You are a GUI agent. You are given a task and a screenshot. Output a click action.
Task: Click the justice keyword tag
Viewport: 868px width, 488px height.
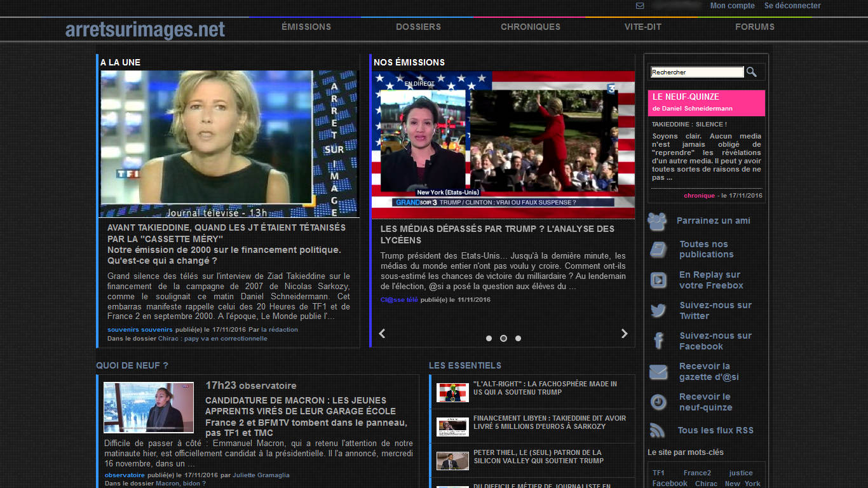(x=741, y=473)
